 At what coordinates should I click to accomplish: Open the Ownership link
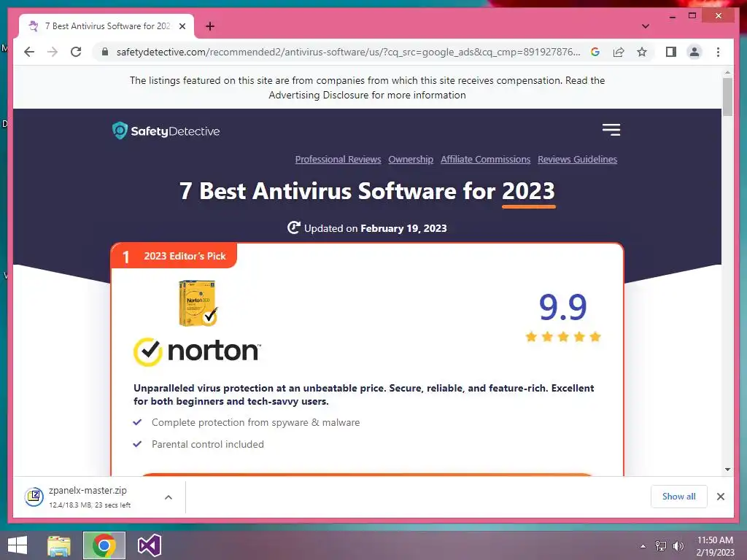tap(411, 160)
